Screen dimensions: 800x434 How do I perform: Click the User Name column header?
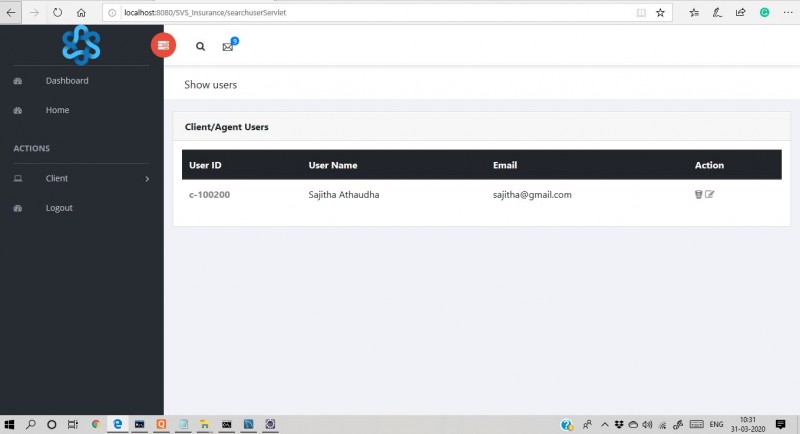tap(333, 165)
